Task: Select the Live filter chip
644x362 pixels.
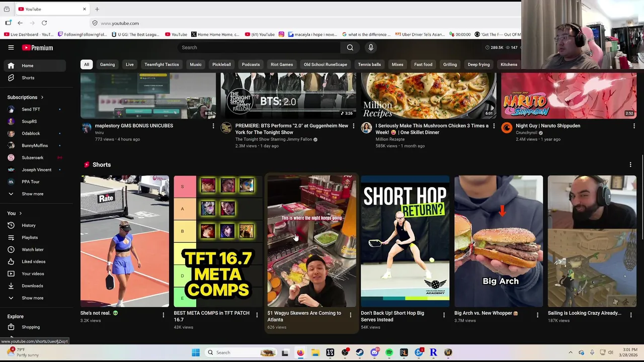Action: point(130,64)
